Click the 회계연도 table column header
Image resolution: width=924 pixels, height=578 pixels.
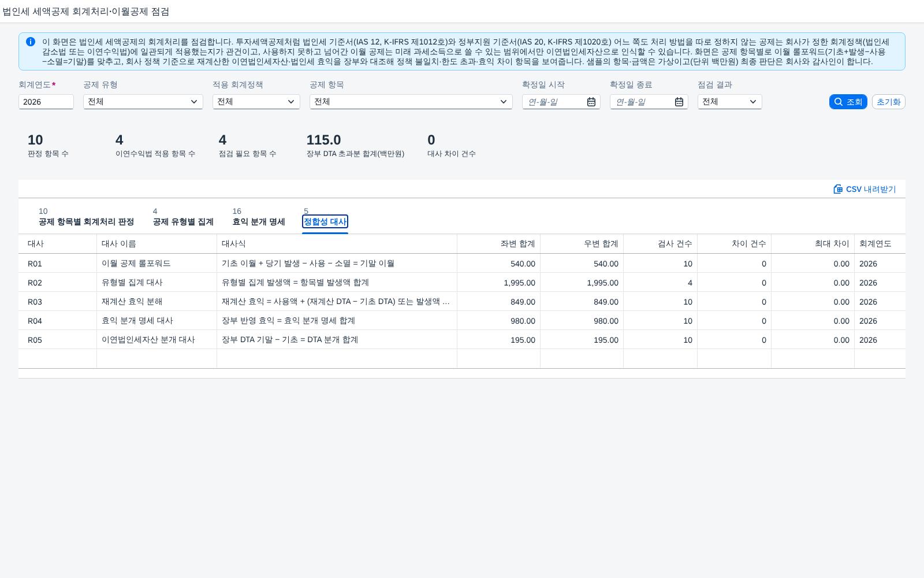[x=880, y=244]
